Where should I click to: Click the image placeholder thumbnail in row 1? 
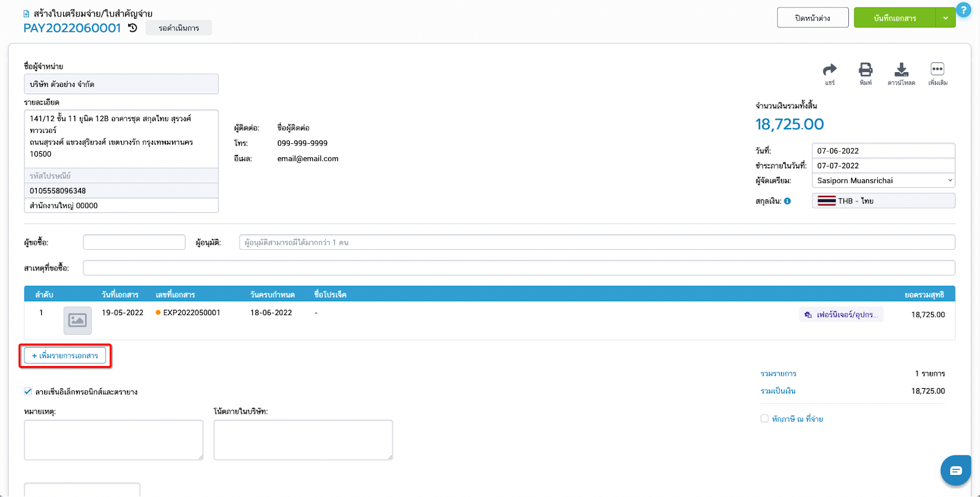click(78, 320)
